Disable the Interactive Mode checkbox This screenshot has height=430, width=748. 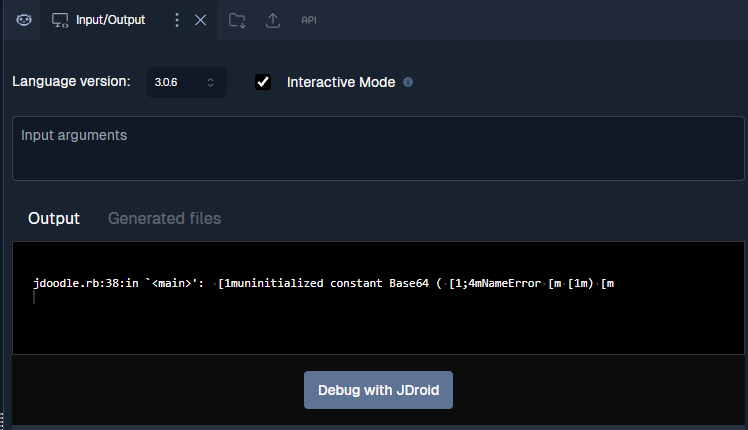[x=263, y=82]
